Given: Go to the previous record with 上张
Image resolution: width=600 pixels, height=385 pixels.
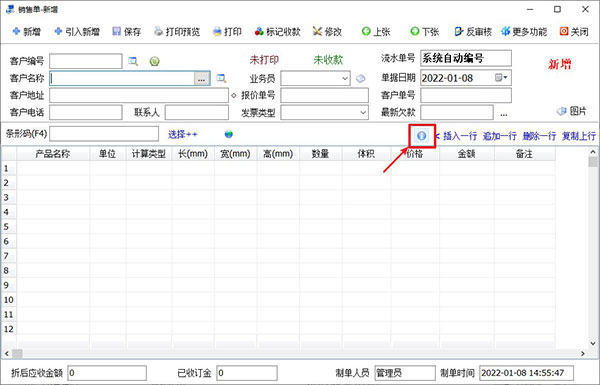Looking at the screenshot, I should point(376,31).
